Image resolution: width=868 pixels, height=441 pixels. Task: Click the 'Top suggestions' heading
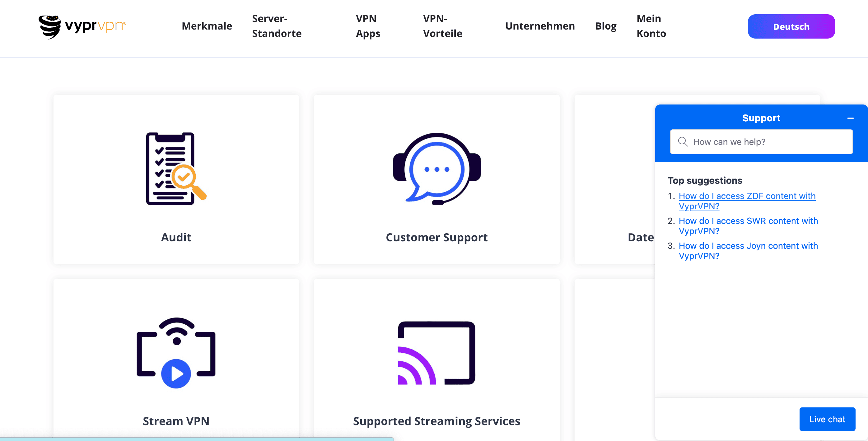tap(705, 181)
